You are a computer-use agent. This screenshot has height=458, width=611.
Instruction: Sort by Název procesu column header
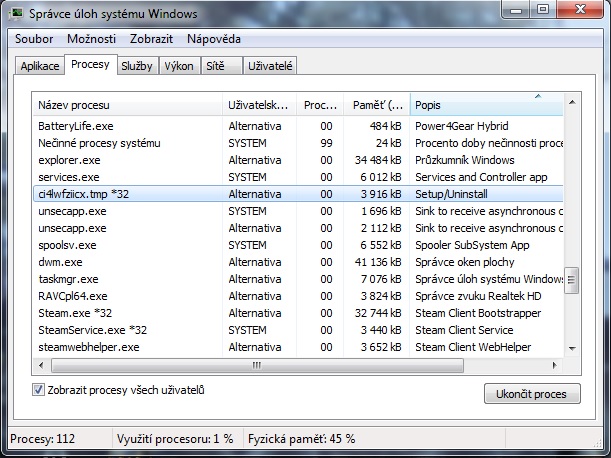pyautogui.click(x=128, y=105)
